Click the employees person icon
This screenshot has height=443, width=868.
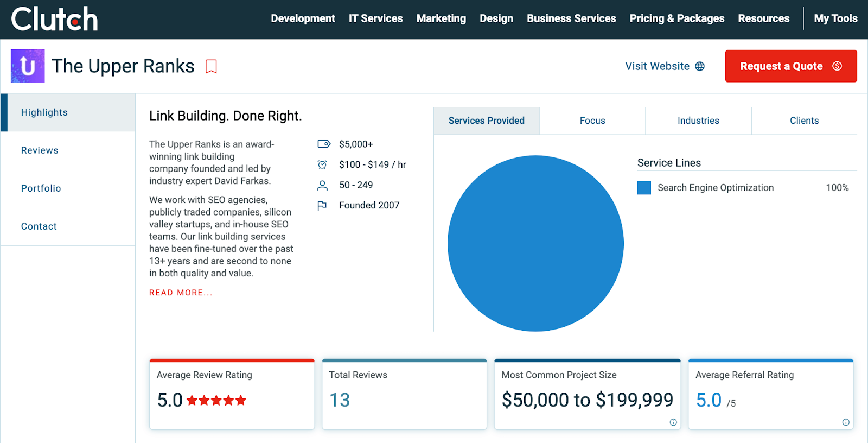click(322, 185)
